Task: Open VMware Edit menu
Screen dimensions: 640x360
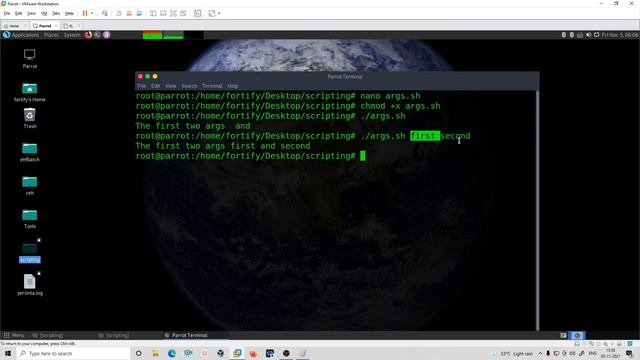Action: tap(18, 13)
